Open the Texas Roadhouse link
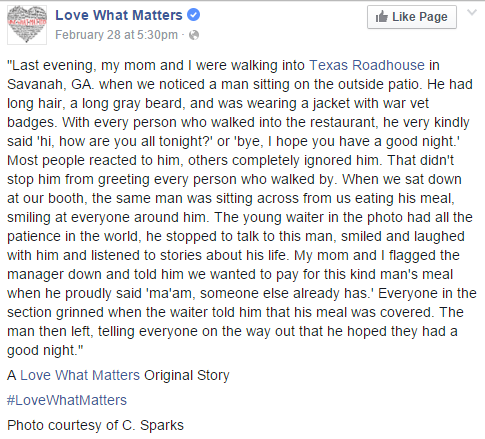485x439 pixels. 367,65
